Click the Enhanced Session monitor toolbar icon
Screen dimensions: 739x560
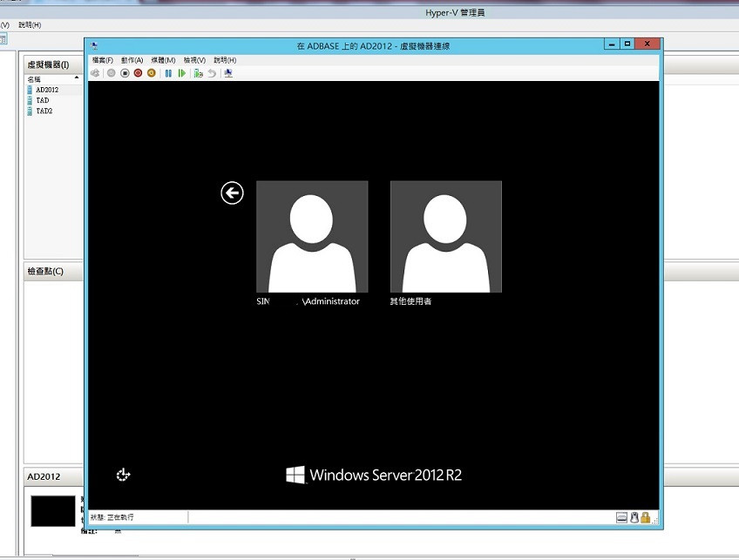coord(228,73)
